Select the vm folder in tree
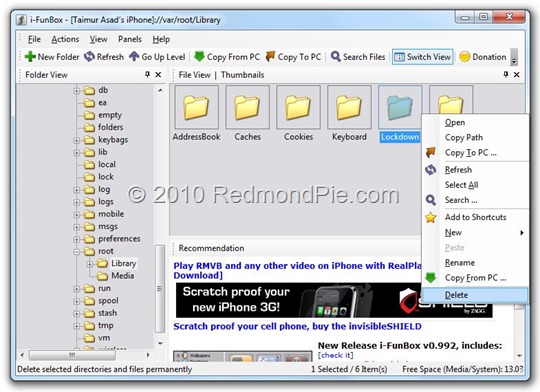This screenshot has width=540, height=392. click(x=104, y=338)
